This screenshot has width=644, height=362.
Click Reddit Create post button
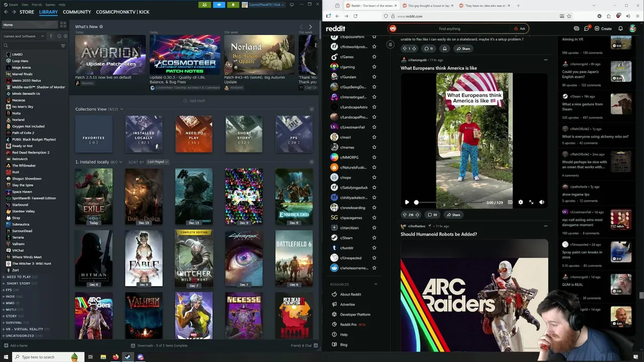coord(603,29)
